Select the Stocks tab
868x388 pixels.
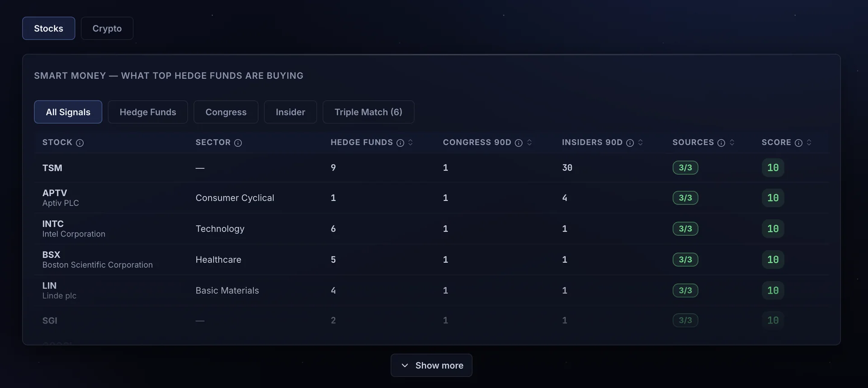pyautogui.click(x=49, y=28)
